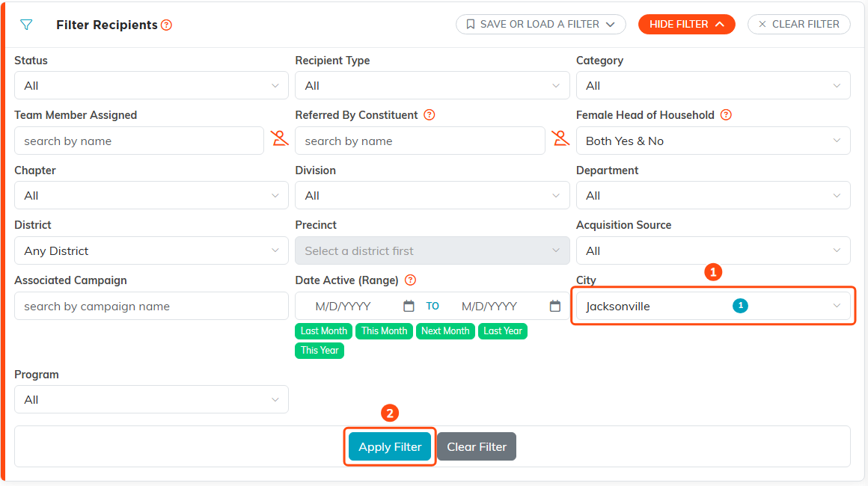Viewport: 868px width, 486px height.
Task: Open Save or Load a Filter menu
Action: click(541, 25)
